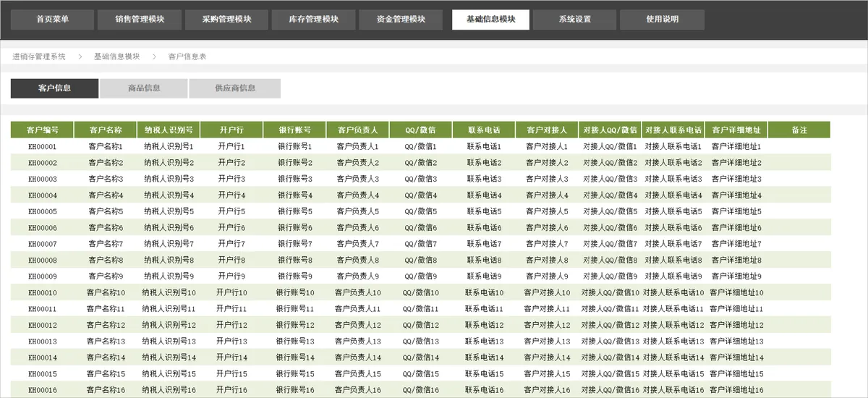The image size is (868, 398).
Task: Open 系统设置 in the top menu
Action: [575, 20]
